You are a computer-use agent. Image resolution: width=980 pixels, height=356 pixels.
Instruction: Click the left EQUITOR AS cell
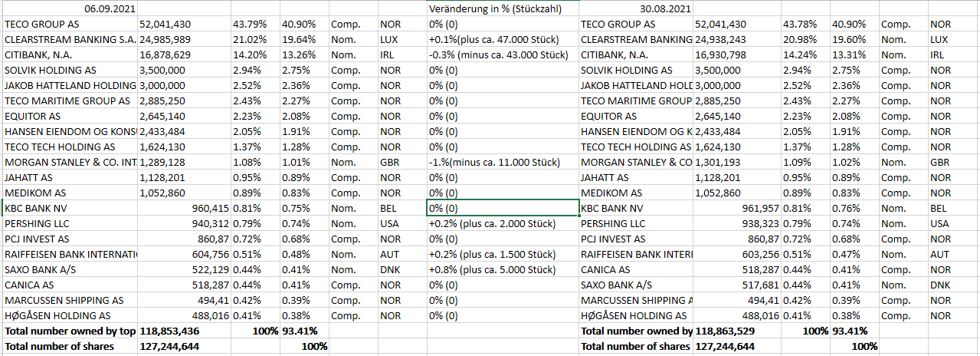[x=70, y=117]
